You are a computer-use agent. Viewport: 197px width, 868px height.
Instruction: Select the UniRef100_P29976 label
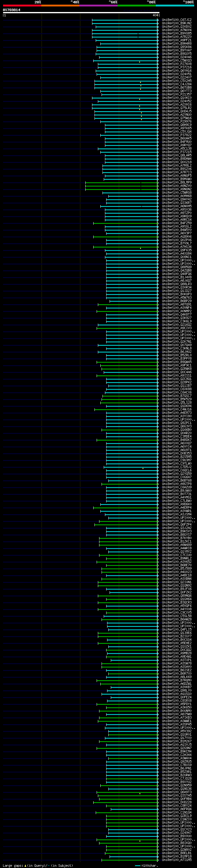[176, 121]
